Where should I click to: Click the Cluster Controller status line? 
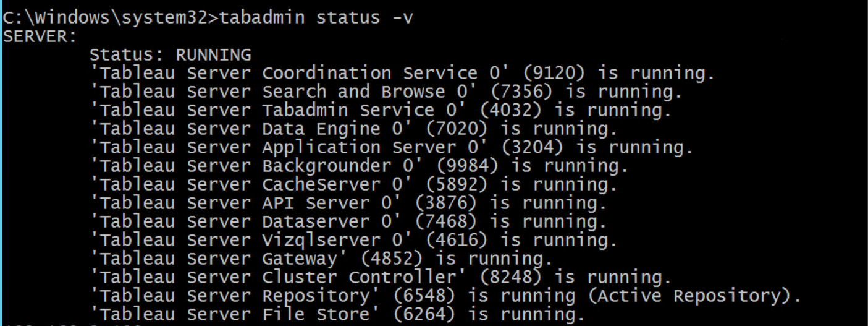(x=380, y=277)
